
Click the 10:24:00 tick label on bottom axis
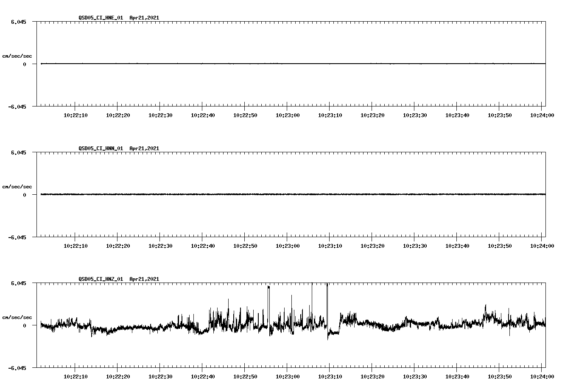(541, 376)
